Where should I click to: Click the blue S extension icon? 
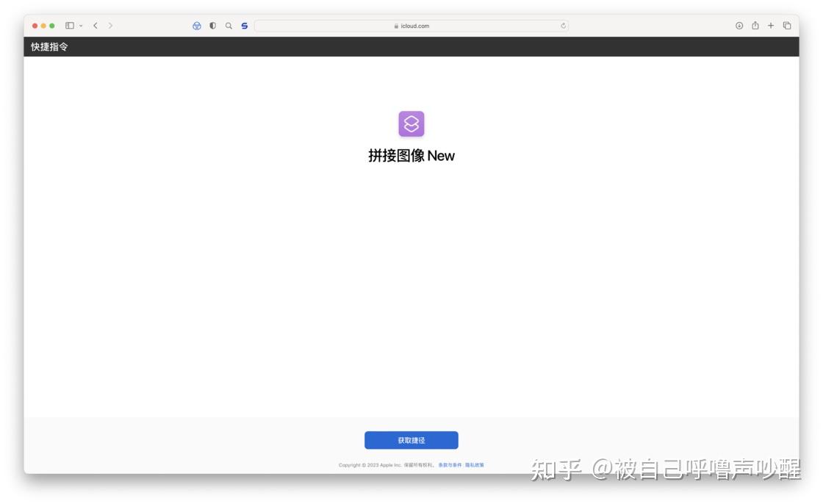coord(245,25)
